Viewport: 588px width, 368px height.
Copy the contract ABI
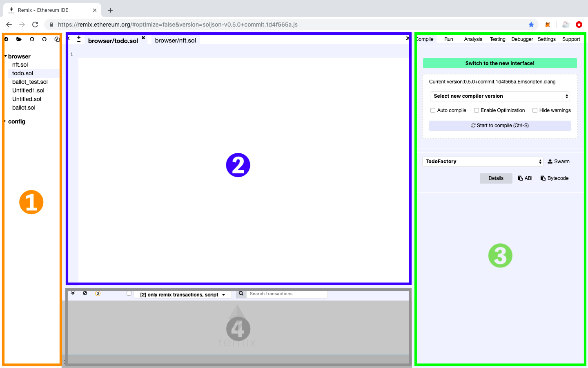525,178
